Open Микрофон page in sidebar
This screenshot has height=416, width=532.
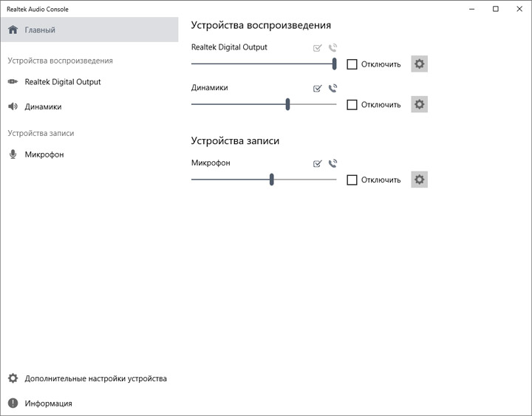click(x=44, y=154)
